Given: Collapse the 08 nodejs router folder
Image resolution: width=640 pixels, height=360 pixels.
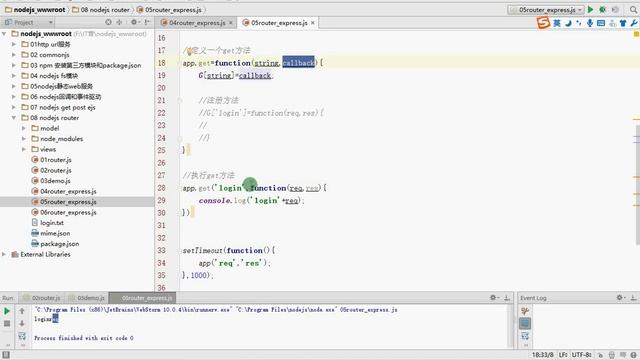Looking at the screenshot, I should pos(14,118).
